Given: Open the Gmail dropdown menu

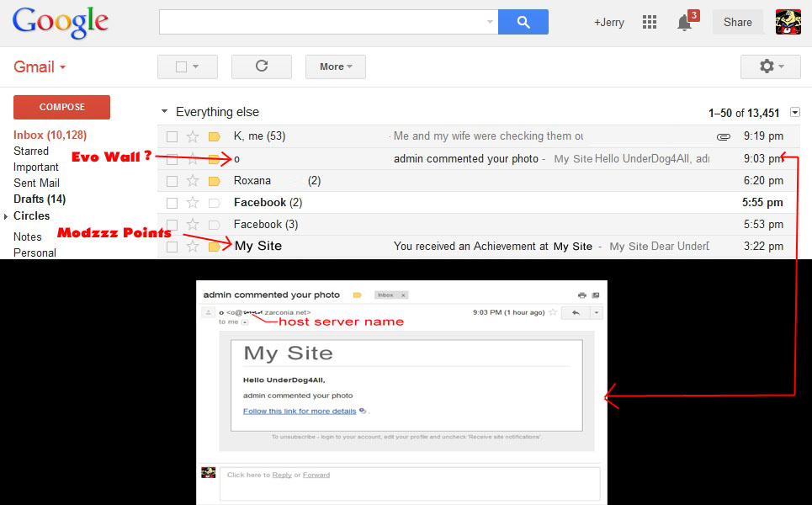Looking at the screenshot, I should pos(40,66).
